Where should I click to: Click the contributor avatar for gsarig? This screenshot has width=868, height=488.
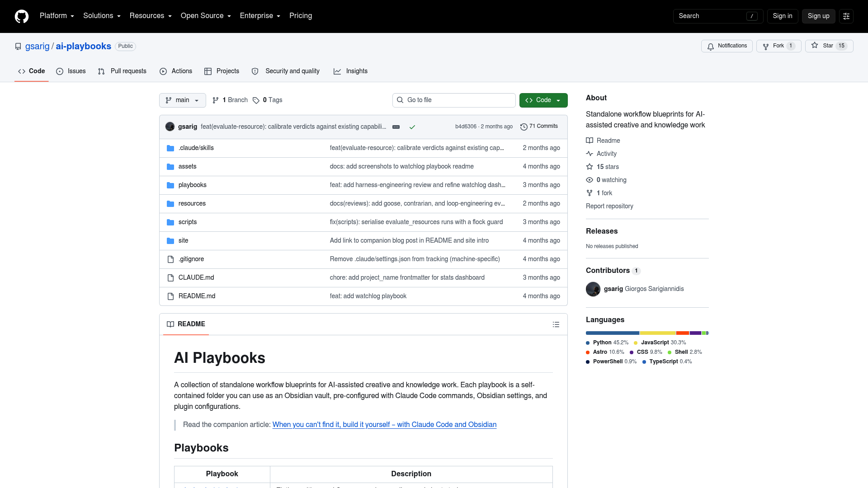click(593, 289)
